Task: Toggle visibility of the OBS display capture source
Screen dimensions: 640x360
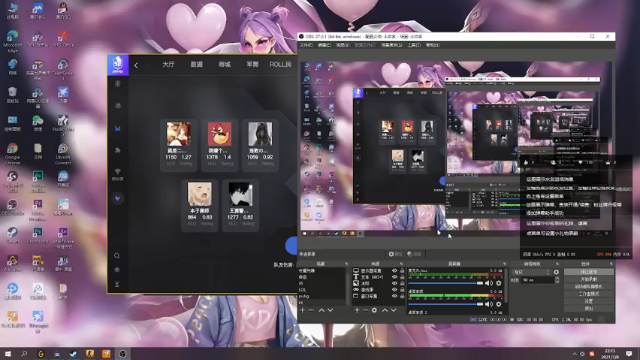Action: pyautogui.click(x=395, y=270)
